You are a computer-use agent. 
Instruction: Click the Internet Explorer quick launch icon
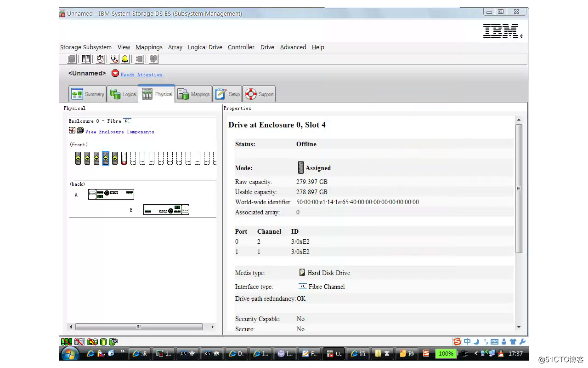point(90,353)
